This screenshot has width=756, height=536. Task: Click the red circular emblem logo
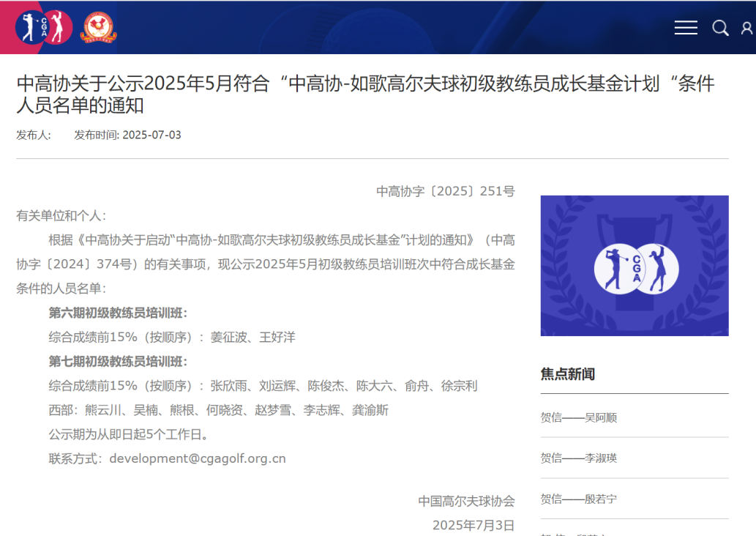point(98,28)
